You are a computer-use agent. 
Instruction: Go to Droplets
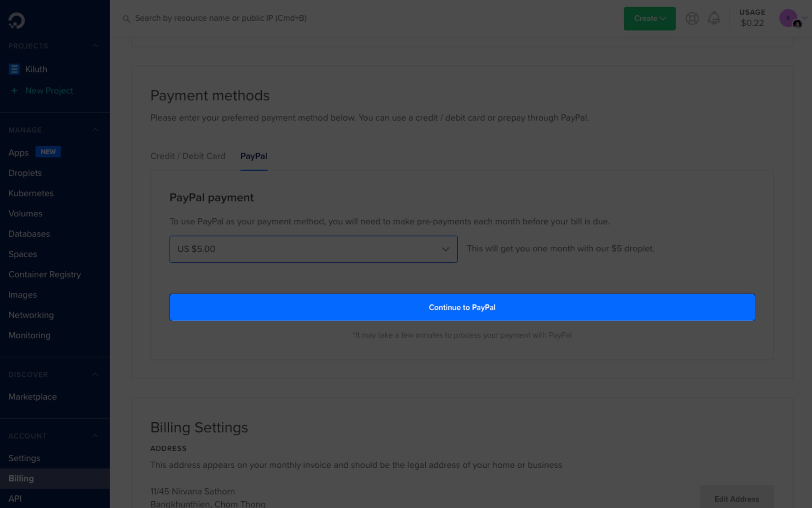pos(25,173)
